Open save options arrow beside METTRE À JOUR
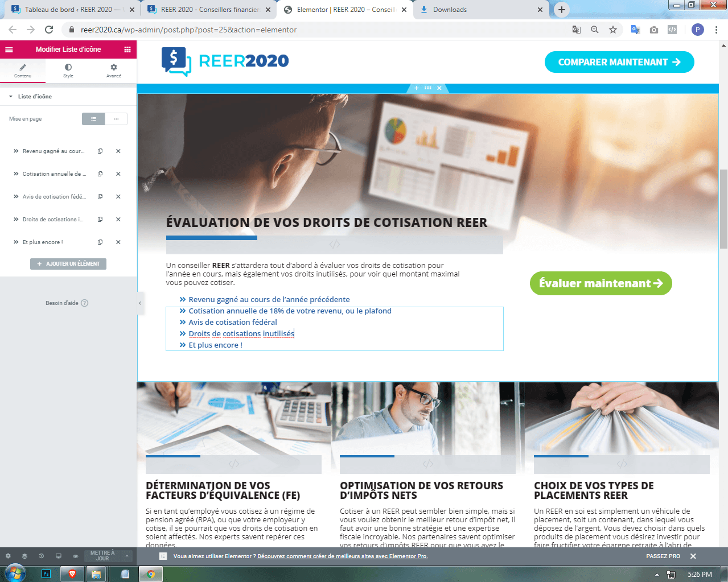728x582 pixels. 127,556
